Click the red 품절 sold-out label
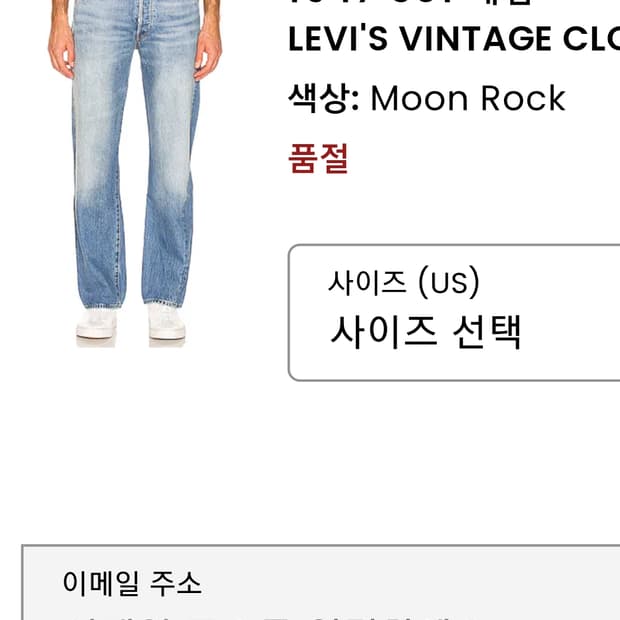The height and width of the screenshot is (620, 620). coord(318,159)
